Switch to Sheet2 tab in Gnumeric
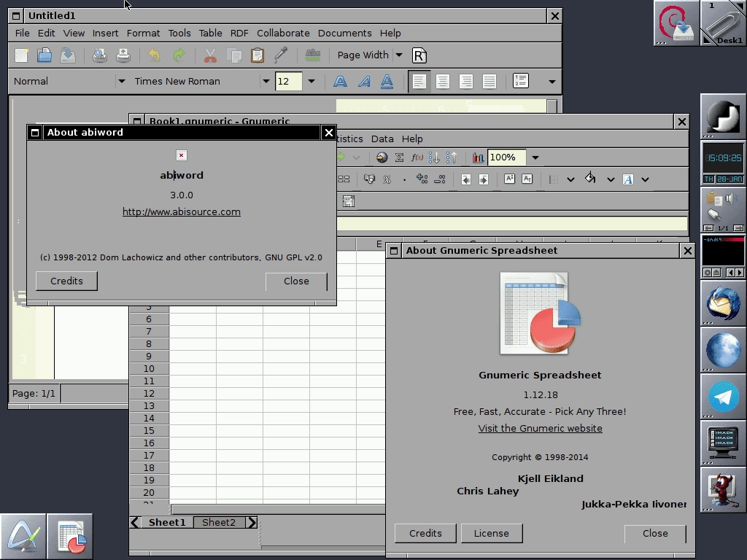The width and height of the screenshot is (747, 560). point(219,522)
